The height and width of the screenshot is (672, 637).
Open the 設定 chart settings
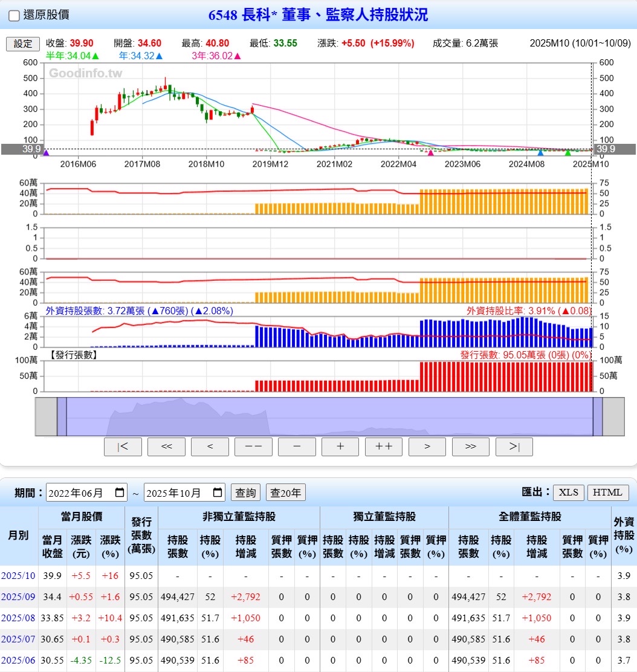[23, 44]
